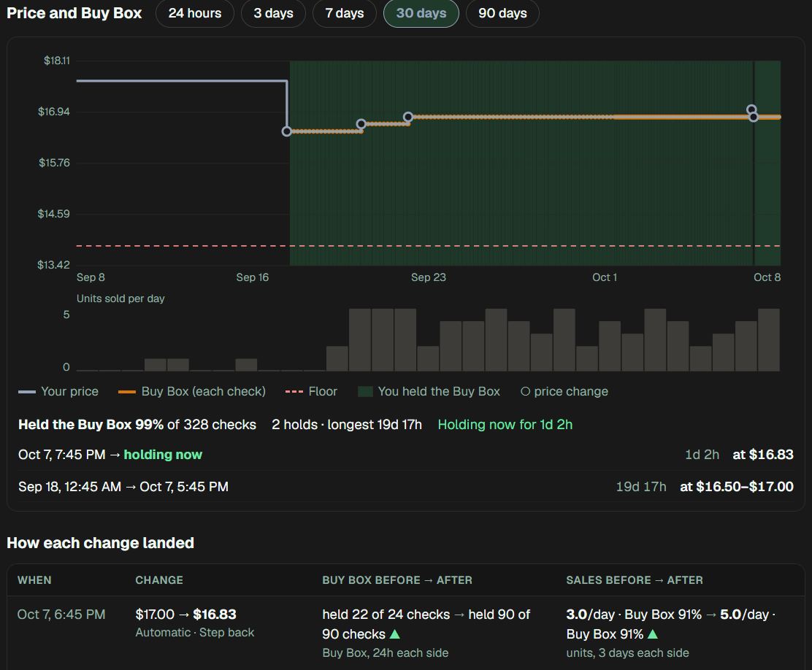The height and width of the screenshot is (670, 812).
Task: Click the rightmost units-sold bar for Oct 8
Action: coord(768,339)
